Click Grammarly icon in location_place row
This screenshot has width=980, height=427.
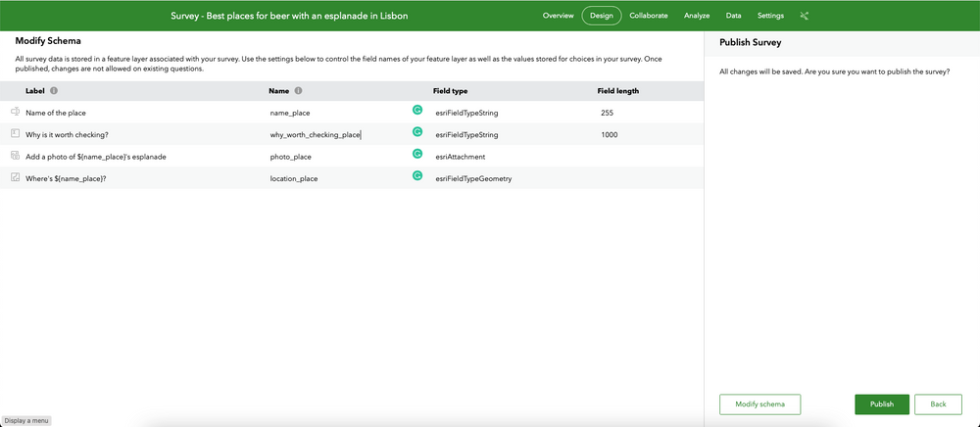(417, 177)
